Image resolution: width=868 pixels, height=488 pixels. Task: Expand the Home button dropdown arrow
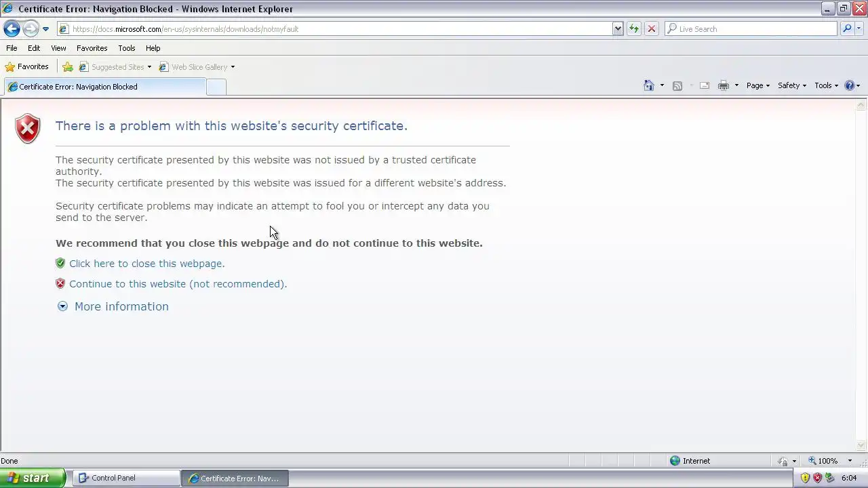(662, 85)
